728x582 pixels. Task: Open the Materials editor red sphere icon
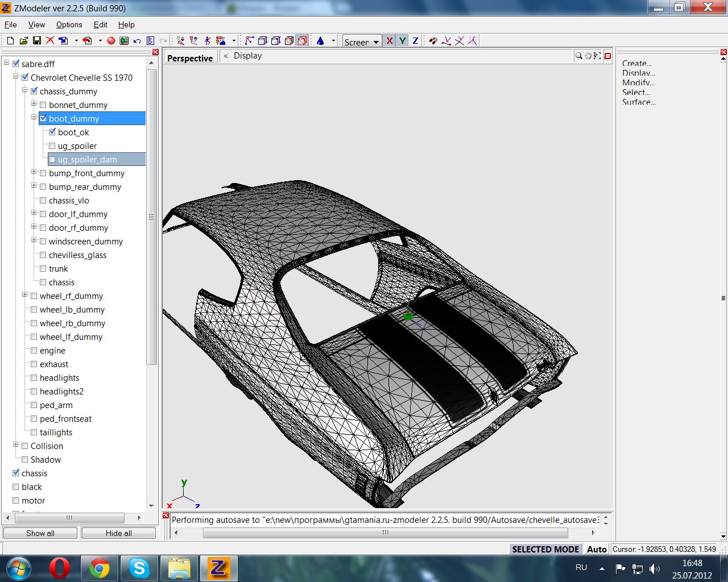pos(111,40)
